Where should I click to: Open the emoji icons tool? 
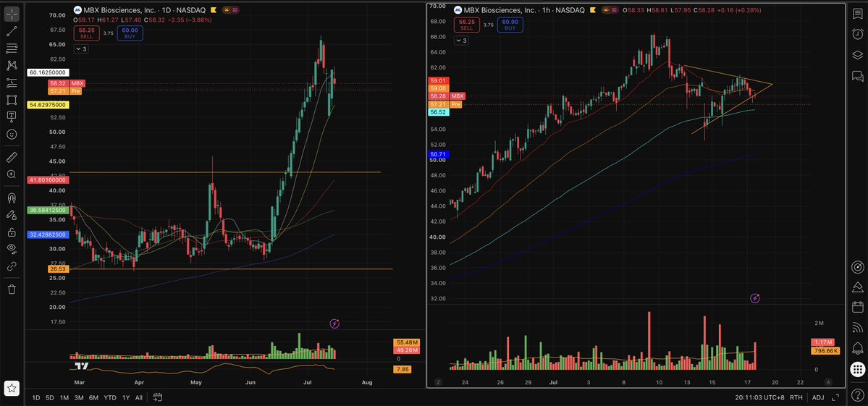[12, 134]
